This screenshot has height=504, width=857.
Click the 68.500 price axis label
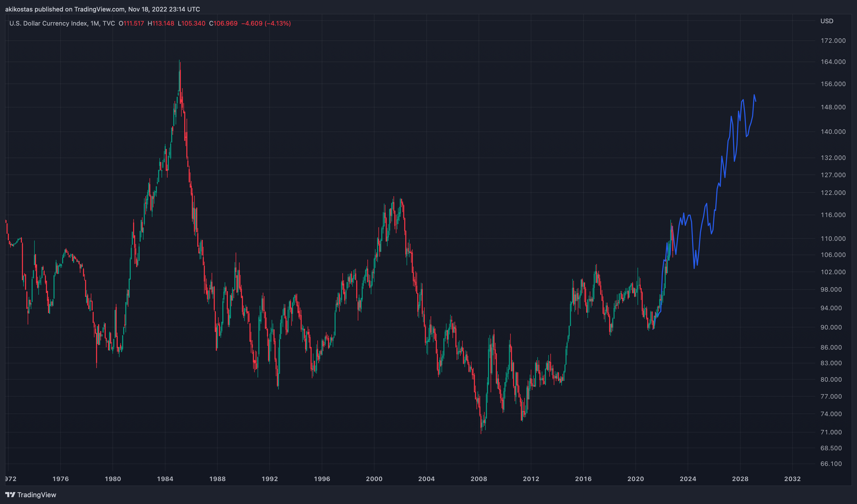coord(831,448)
